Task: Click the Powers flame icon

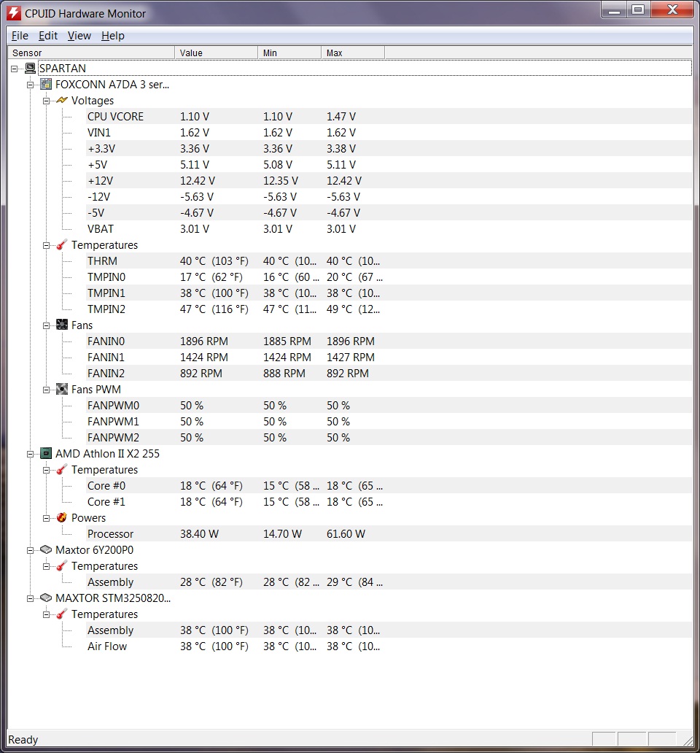Action: [62, 518]
